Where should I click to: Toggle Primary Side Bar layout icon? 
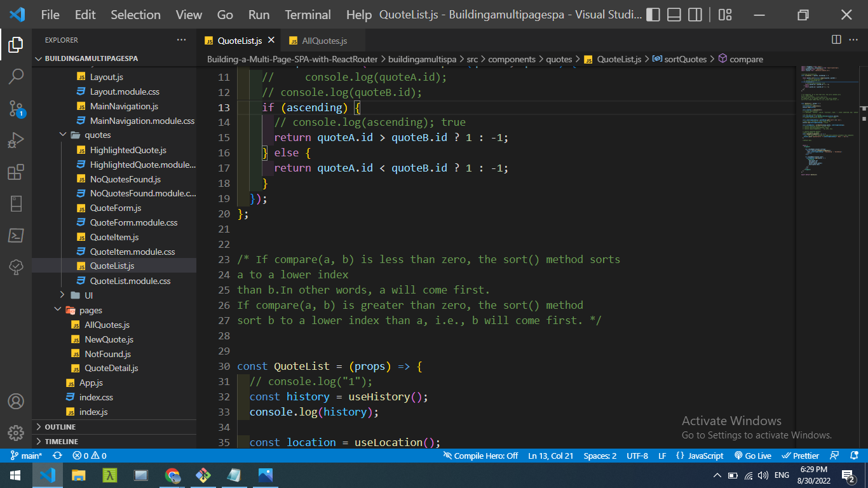pos(653,15)
